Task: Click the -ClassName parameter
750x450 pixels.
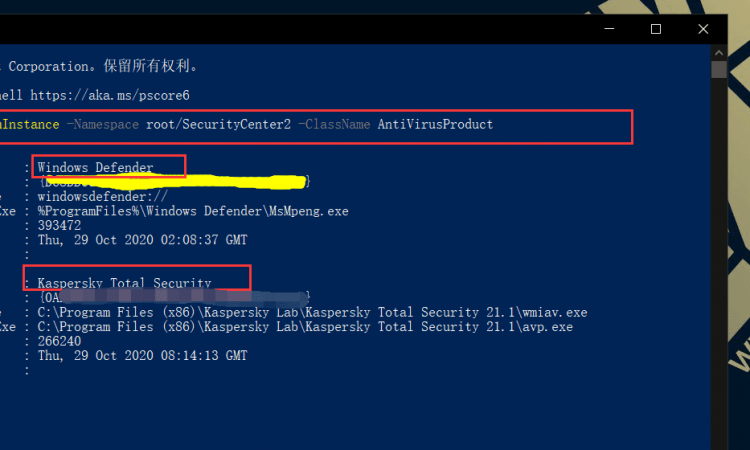Action: click(334, 125)
